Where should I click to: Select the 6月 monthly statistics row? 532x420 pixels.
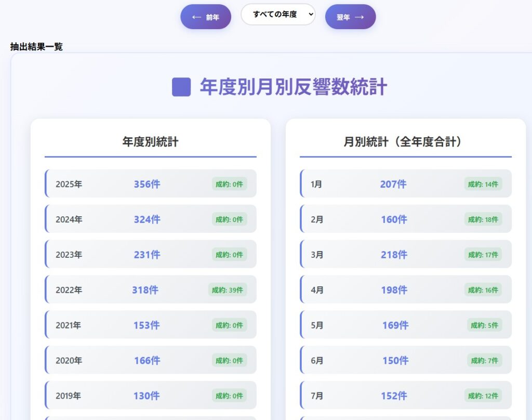(x=405, y=360)
